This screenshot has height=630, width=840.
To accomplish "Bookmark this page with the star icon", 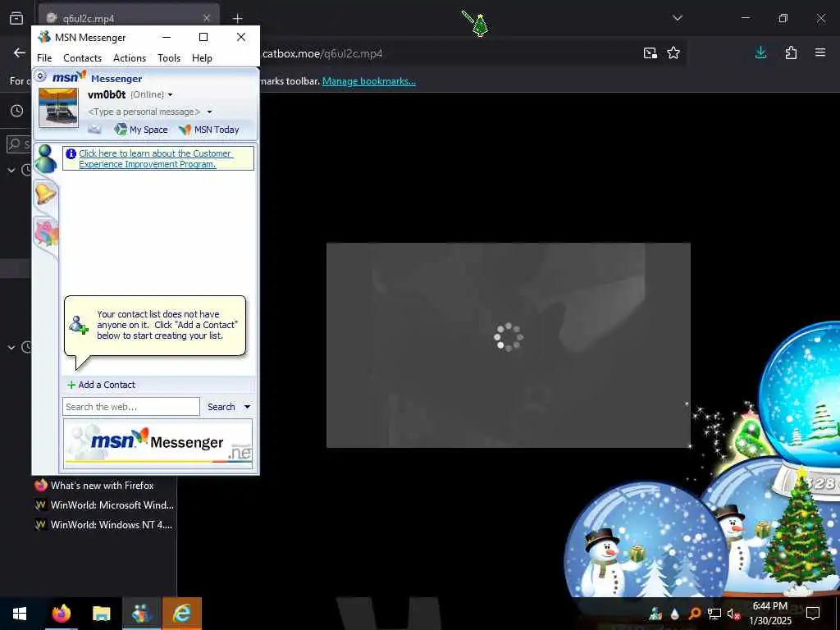I will tap(673, 52).
